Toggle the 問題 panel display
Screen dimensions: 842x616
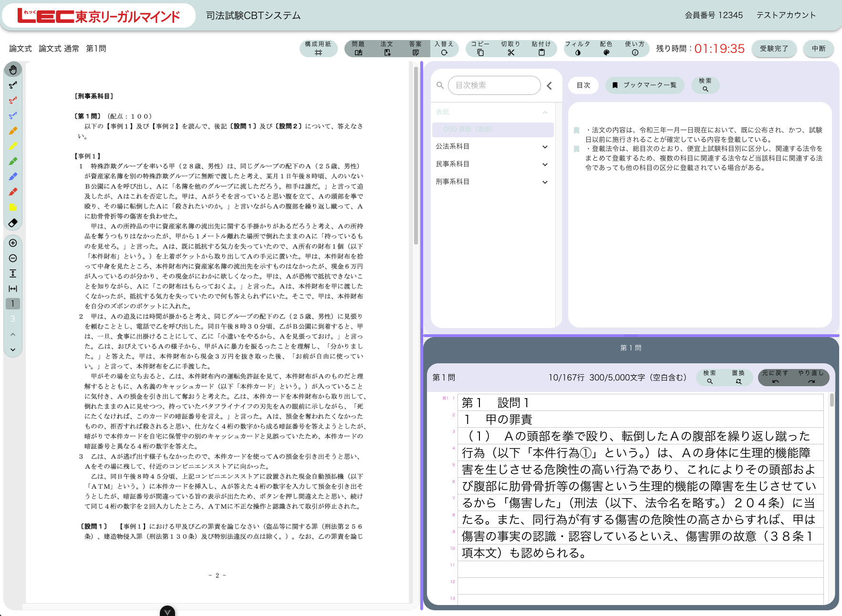[x=358, y=49]
